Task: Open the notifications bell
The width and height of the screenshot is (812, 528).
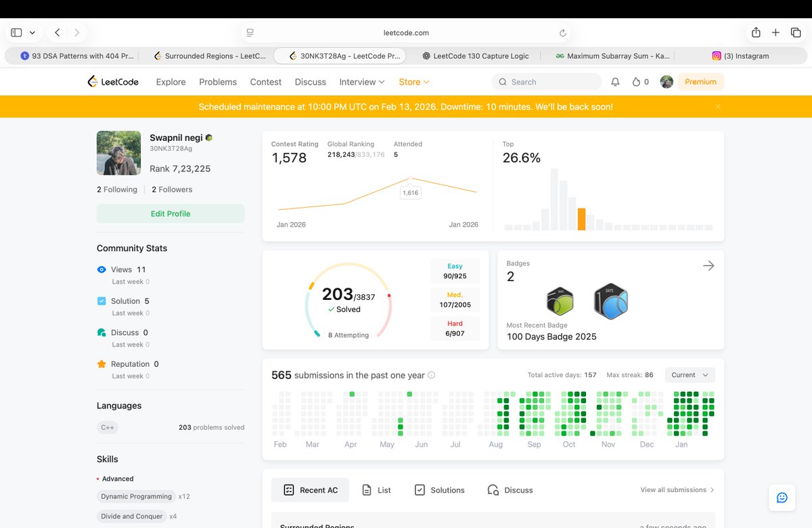Action: pyautogui.click(x=615, y=82)
